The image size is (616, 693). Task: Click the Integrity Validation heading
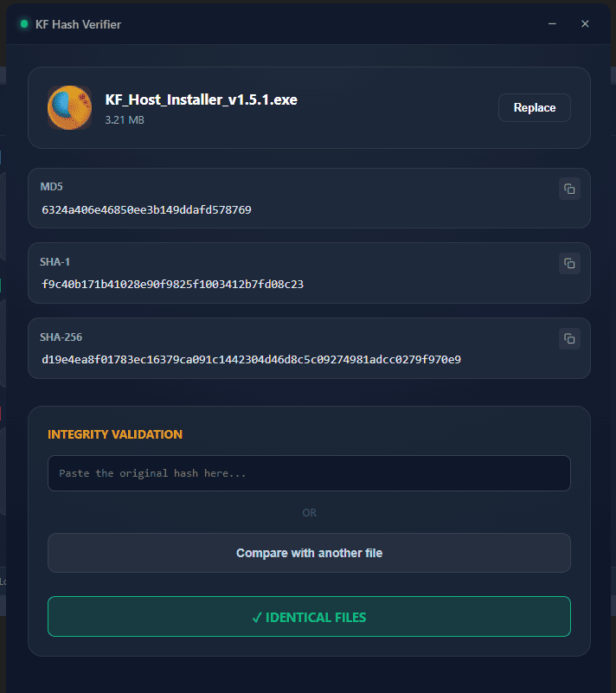click(115, 434)
